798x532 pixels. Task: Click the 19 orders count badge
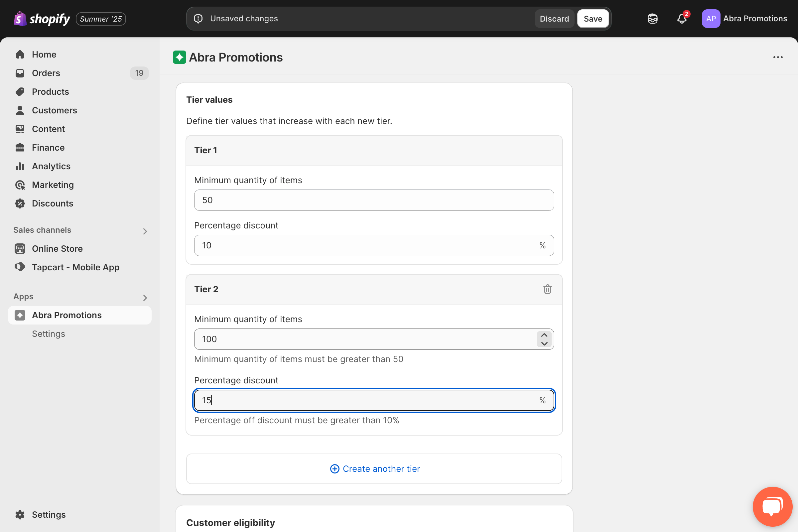139,73
